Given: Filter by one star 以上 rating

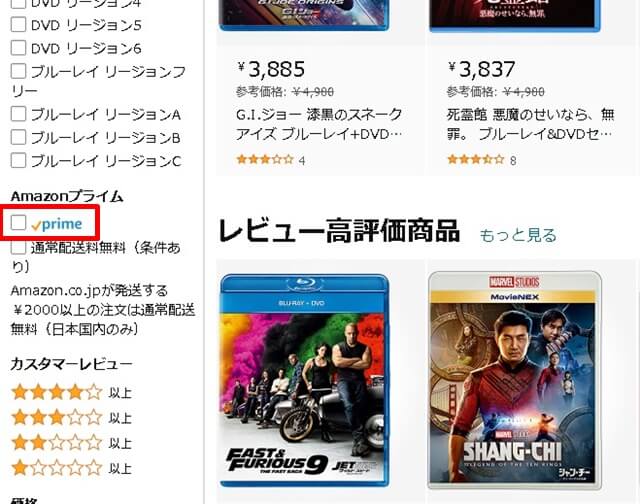Looking at the screenshot, I should pyautogui.click(x=71, y=468).
